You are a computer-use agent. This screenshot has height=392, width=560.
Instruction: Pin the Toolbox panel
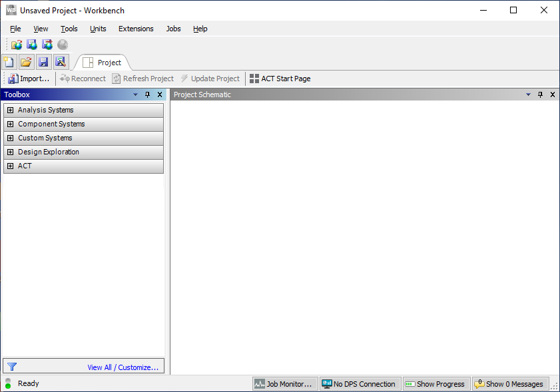[x=148, y=95]
